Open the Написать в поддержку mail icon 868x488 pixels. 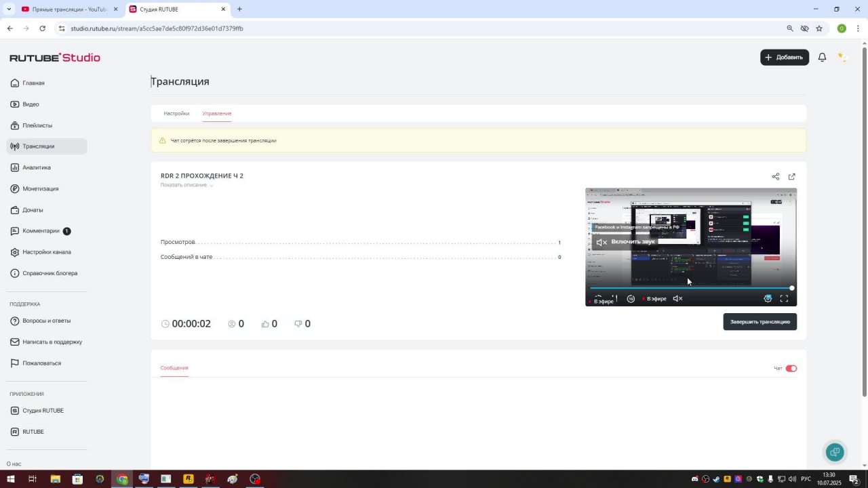[15, 342]
